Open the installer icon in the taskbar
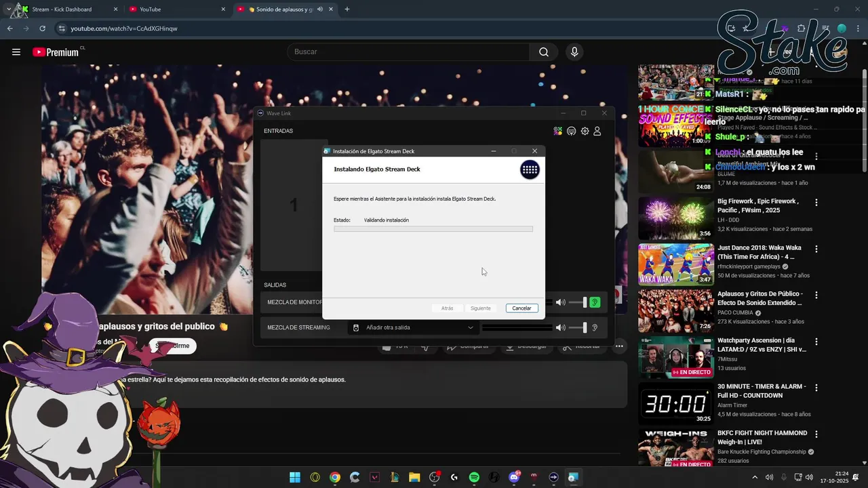868x488 pixels. point(573,477)
